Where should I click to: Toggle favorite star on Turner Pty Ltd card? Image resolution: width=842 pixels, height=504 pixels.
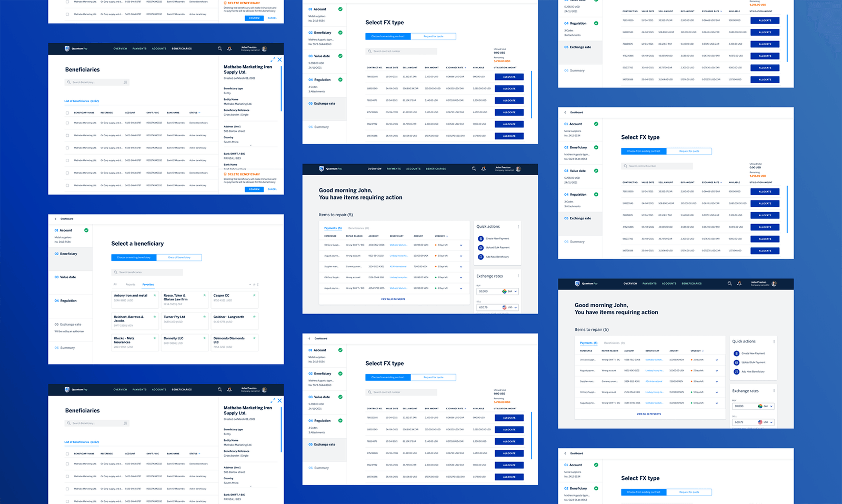tap(205, 317)
